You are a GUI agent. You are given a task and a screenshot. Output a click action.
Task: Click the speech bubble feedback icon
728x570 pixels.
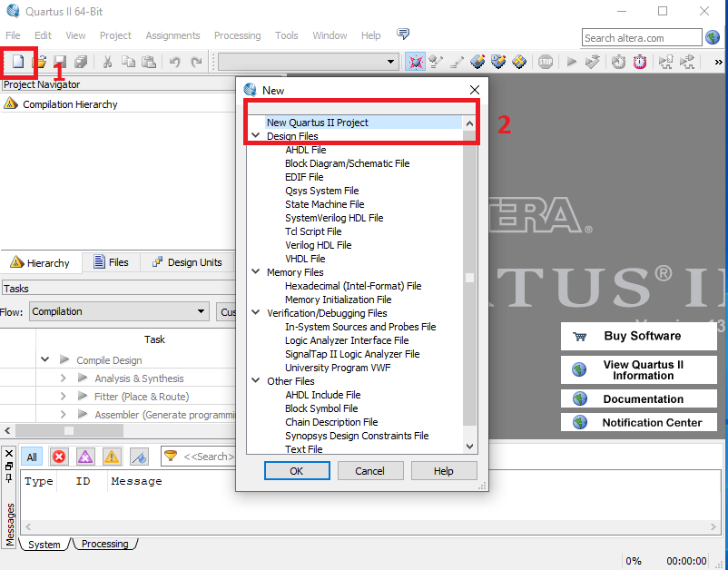[x=403, y=34]
